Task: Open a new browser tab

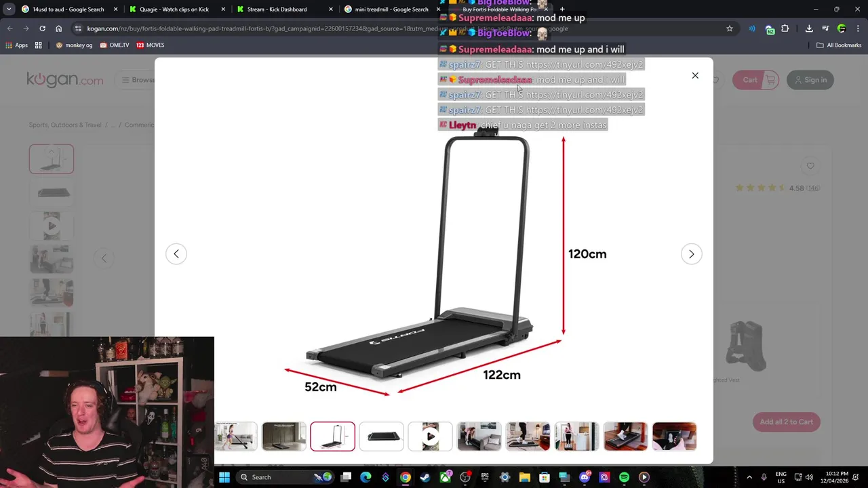Action: pos(562,9)
